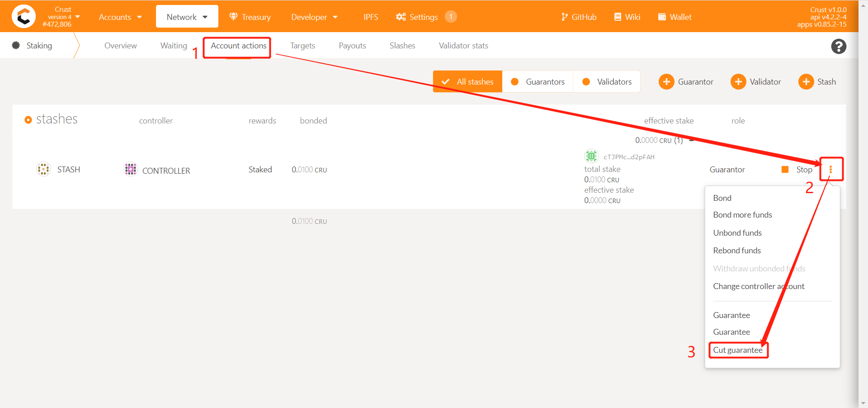Choose Change controller account
Image resolution: width=868 pixels, height=408 pixels.
point(759,286)
